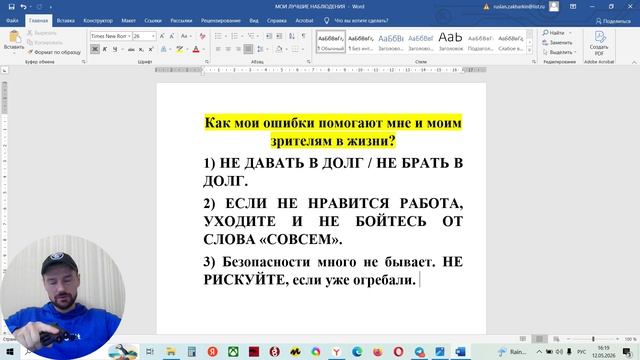The image size is (640, 360).
Task: Click the Format Painter (Формат по образцу) button
Action: 54,52
